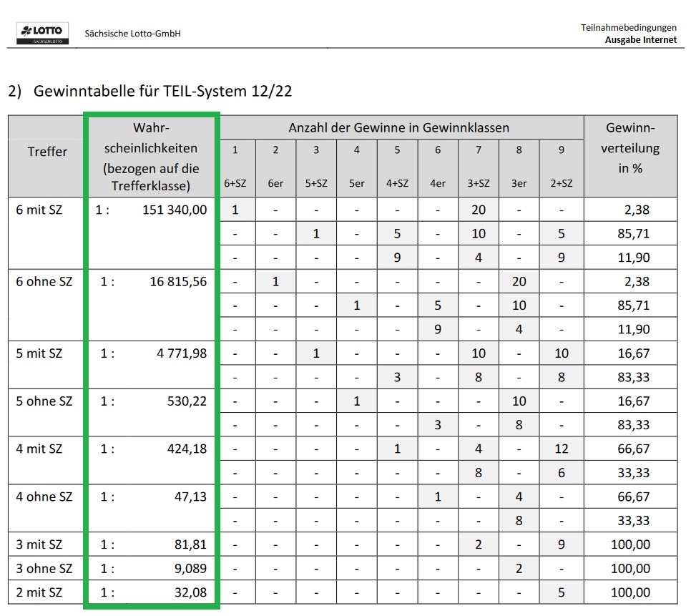The image size is (691, 616).
Task: Click the probability value '32,08'
Action: click(x=191, y=592)
